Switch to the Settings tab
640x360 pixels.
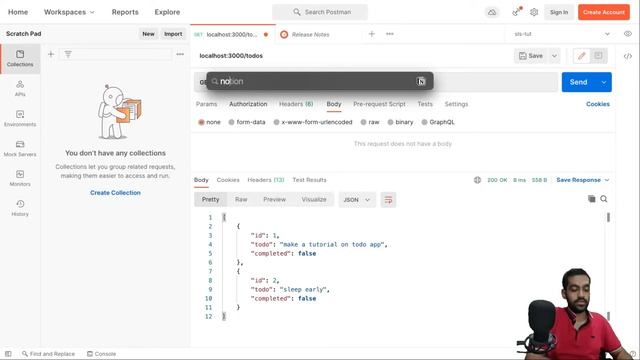(456, 104)
